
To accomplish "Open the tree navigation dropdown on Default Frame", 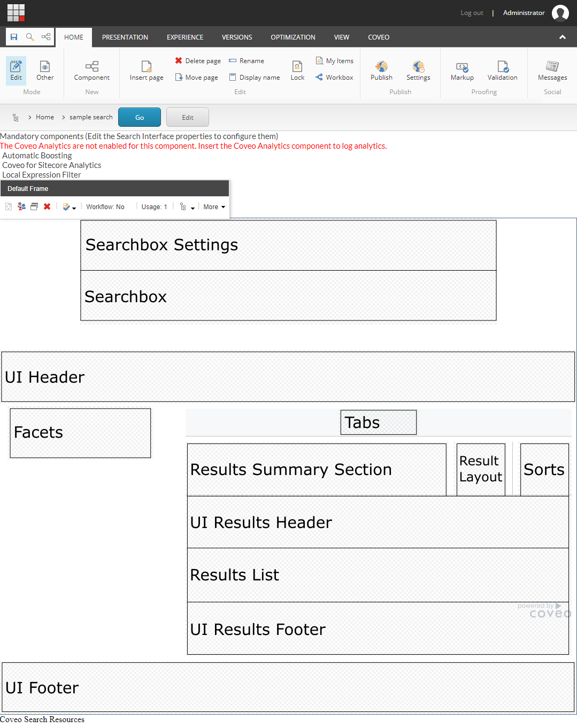I will tap(186, 206).
